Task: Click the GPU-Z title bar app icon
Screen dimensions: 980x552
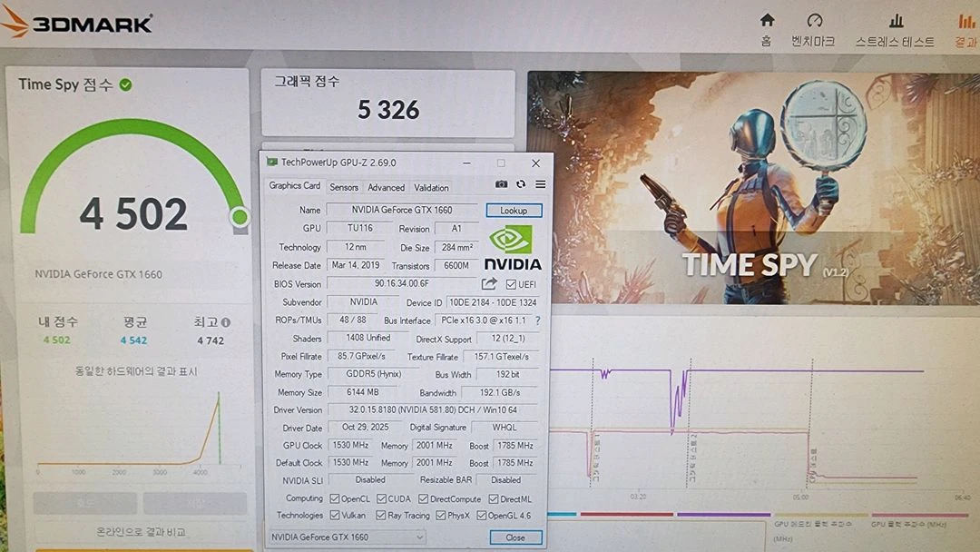Action: (272, 162)
